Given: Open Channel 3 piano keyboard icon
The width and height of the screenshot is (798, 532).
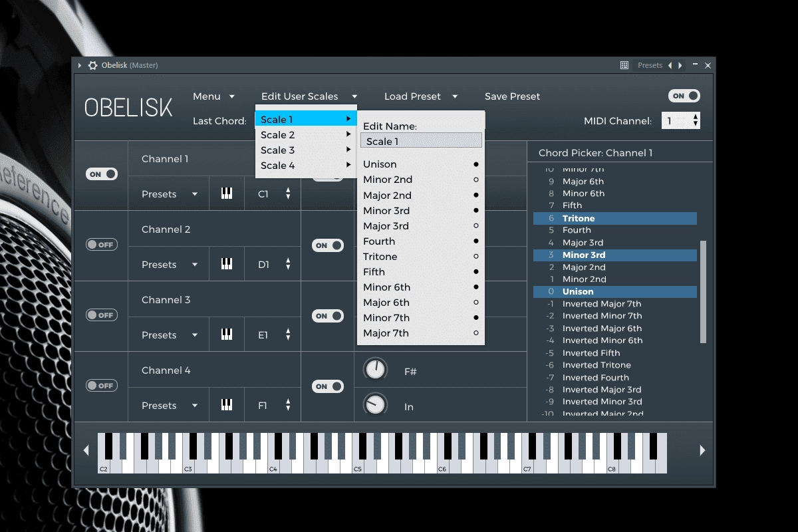Looking at the screenshot, I should click(x=227, y=334).
